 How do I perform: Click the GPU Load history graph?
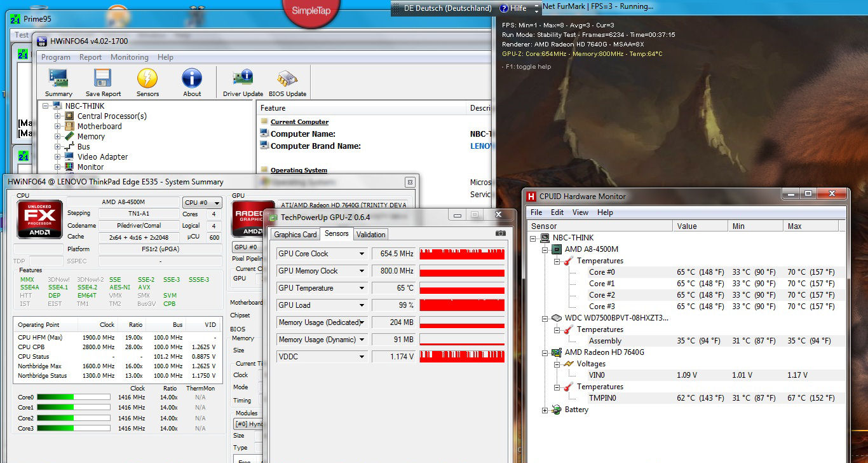[x=462, y=305]
